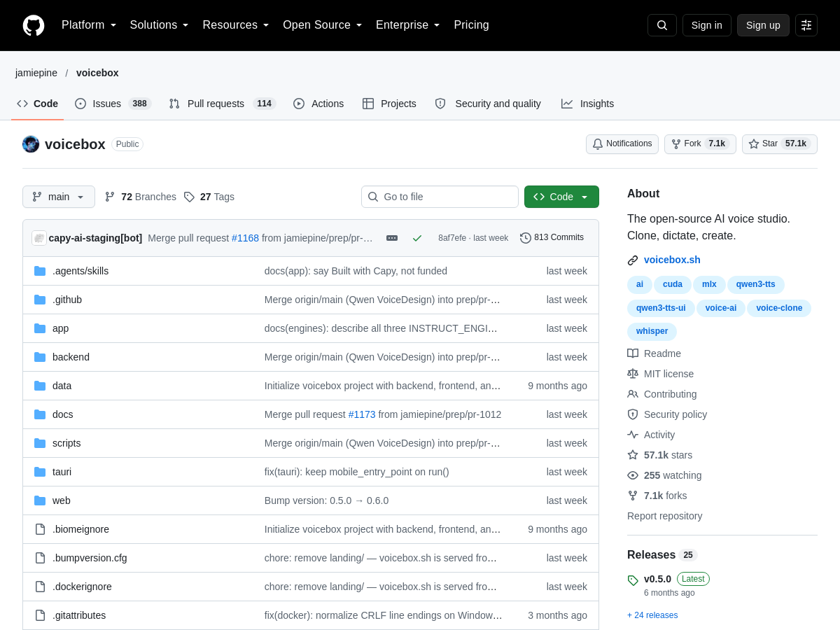Open the + 24 releases link

tap(652, 615)
